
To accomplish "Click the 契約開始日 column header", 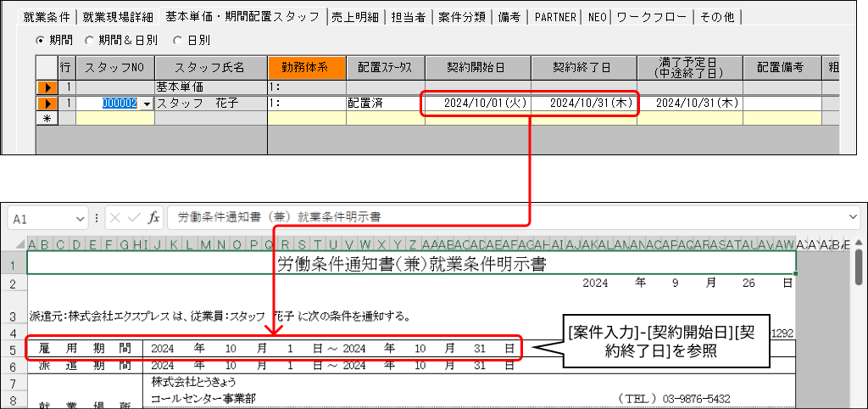I will point(478,67).
